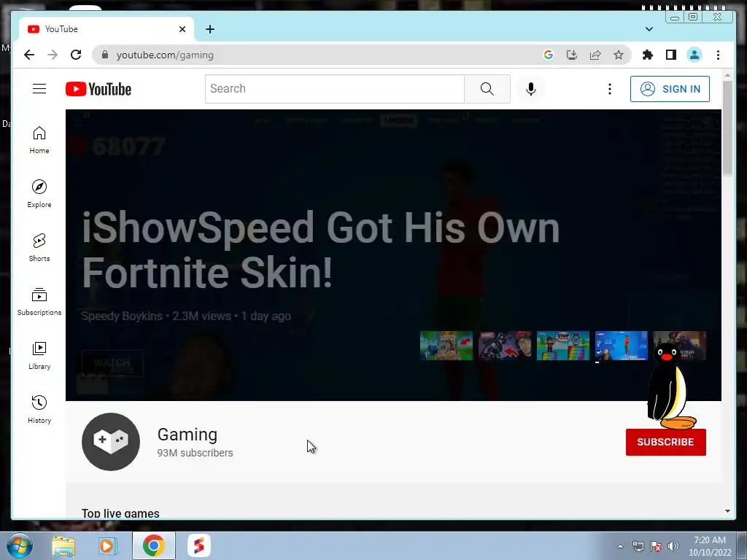747x560 pixels.
Task: Click the Gaming channel avatar
Action: coord(111,441)
